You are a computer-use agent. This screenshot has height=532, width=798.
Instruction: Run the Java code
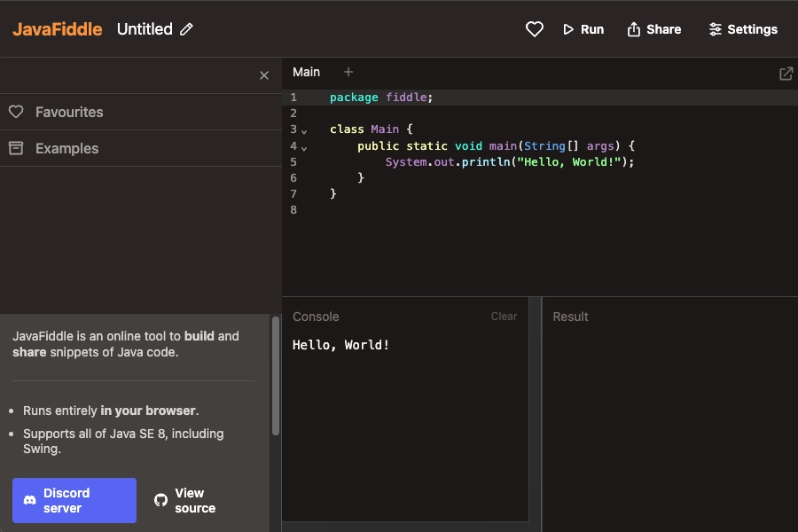point(583,29)
